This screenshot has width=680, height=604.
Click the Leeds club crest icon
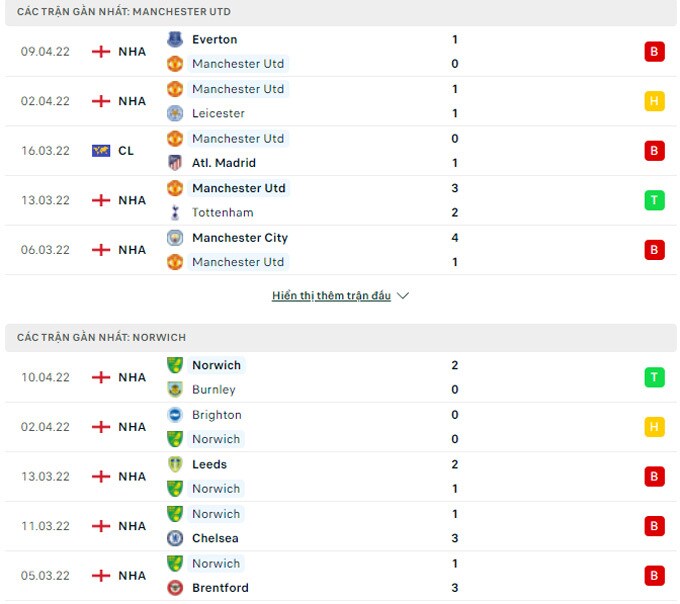[x=175, y=464]
